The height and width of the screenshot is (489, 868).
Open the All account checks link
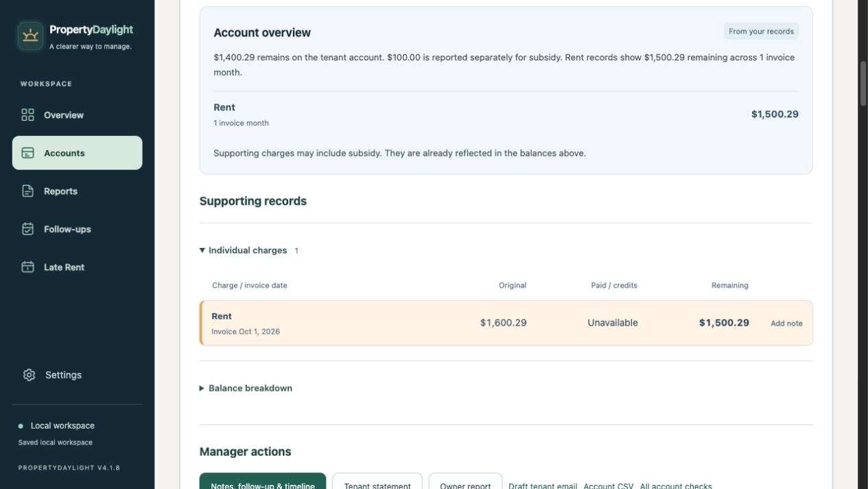point(676,486)
